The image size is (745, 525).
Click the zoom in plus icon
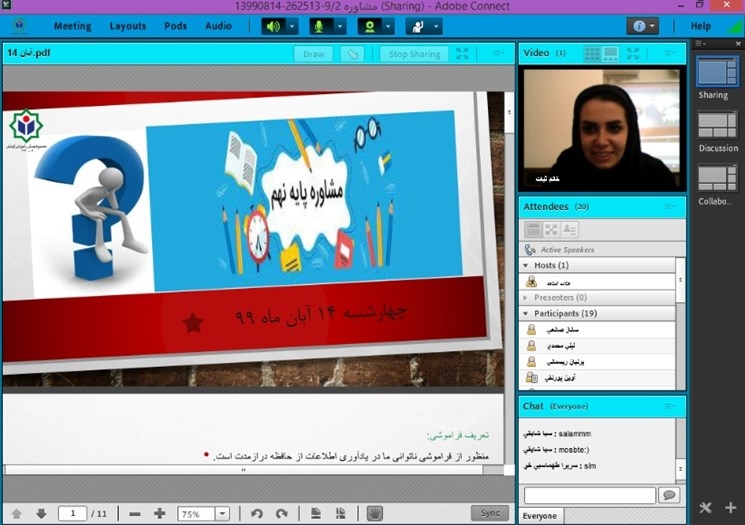tap(159, 513)
